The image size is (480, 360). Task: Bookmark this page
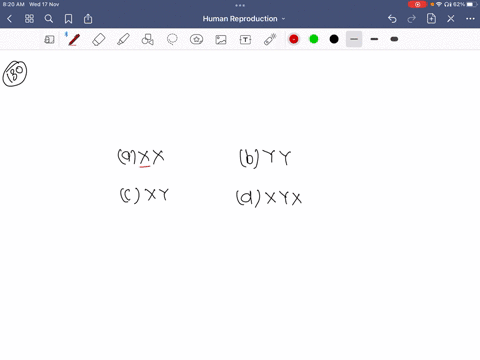click(x=68, y=19)
